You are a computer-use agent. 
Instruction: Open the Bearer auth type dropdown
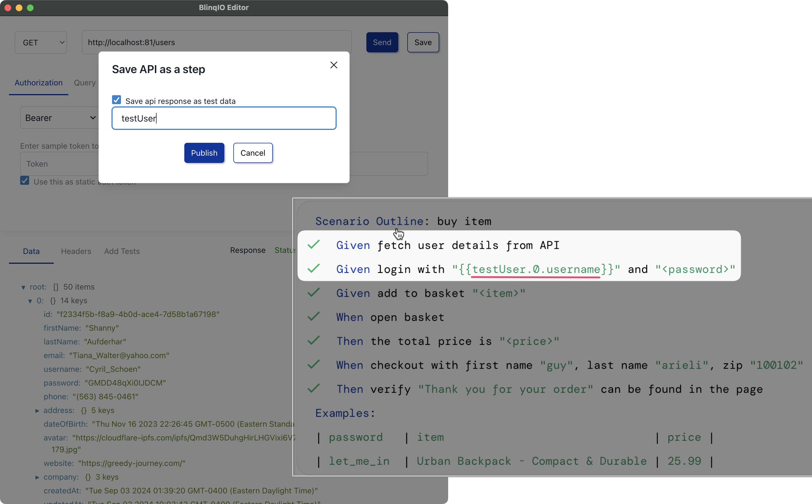pos(59,118)
